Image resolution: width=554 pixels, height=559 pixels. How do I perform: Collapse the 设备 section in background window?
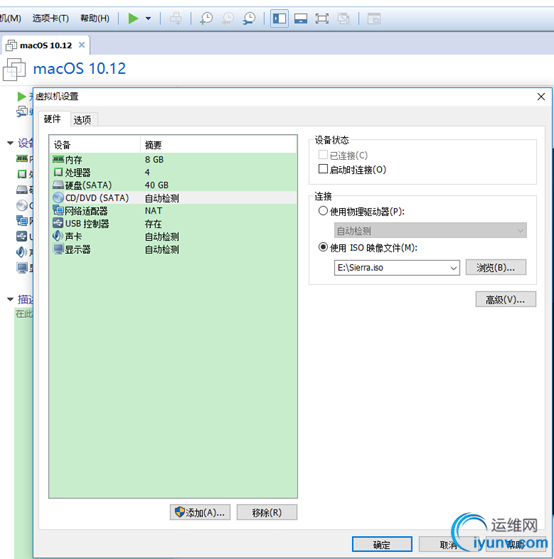[11, 143]
